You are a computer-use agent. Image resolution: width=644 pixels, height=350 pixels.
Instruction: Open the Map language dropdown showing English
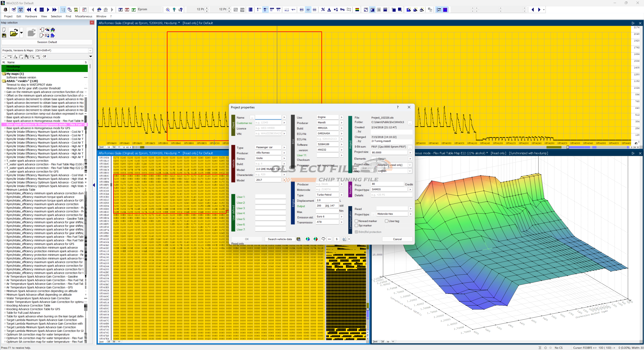click(x=410, y=171)
